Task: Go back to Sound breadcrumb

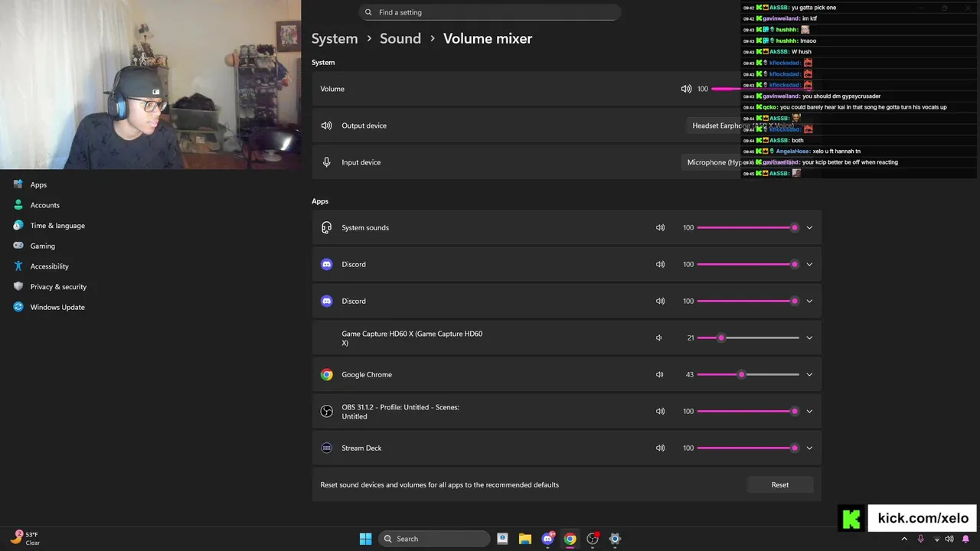Action: [x=400, y=38]
